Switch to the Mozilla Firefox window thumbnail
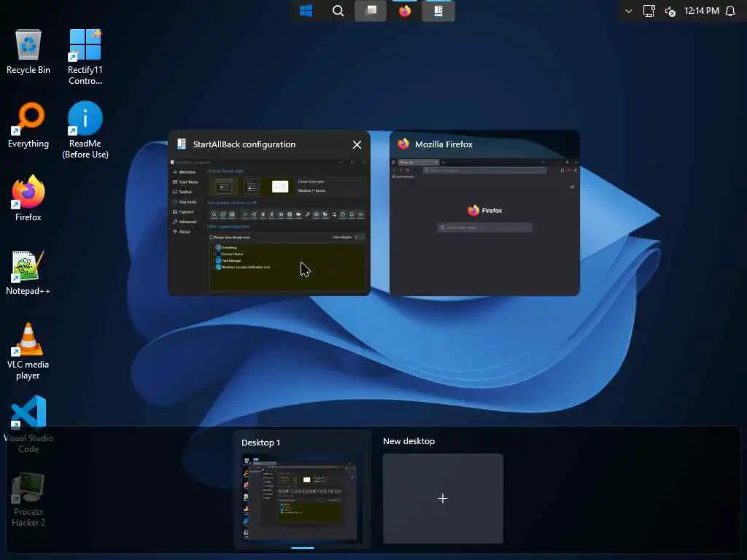Screen dimensions: 747x560 pyautogui.click(x=484, y=213)
